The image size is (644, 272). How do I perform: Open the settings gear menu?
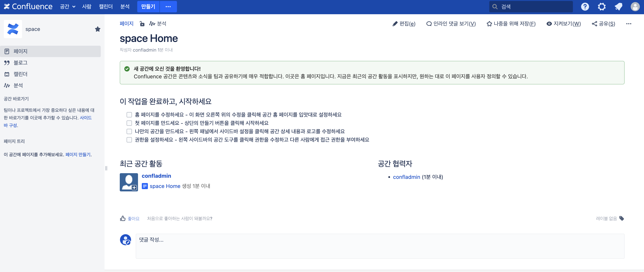(601, 7)
